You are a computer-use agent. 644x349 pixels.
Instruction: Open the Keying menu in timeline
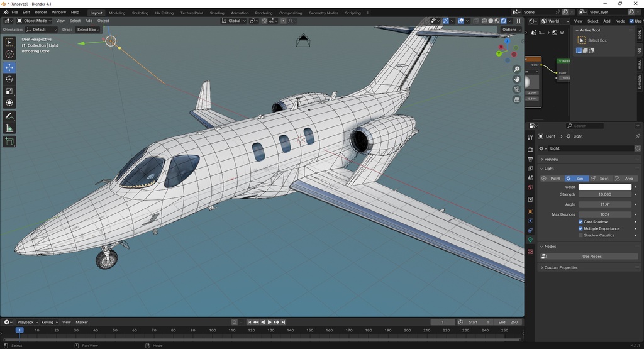coord(49,323)
